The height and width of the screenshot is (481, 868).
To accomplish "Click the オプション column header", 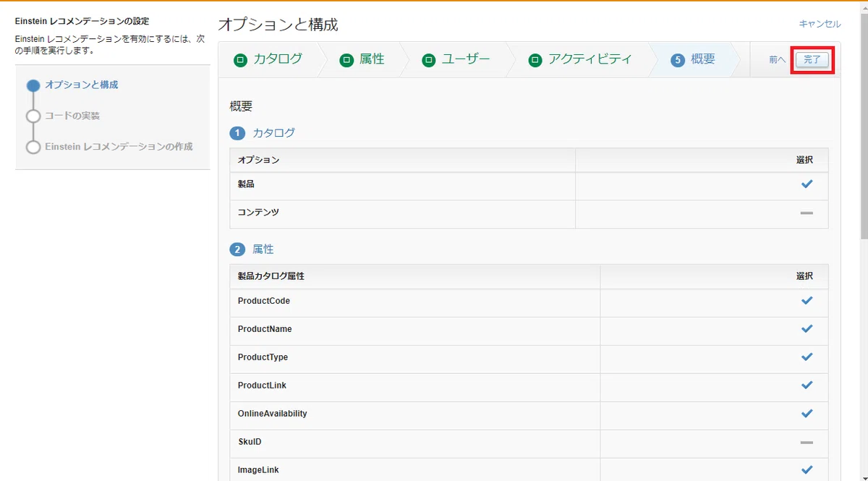I will click(258, 160).
